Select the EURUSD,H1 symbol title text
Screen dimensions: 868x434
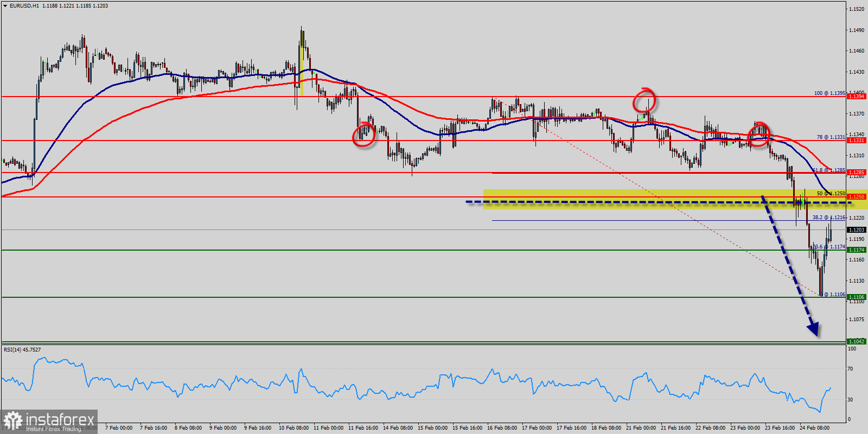24,5
